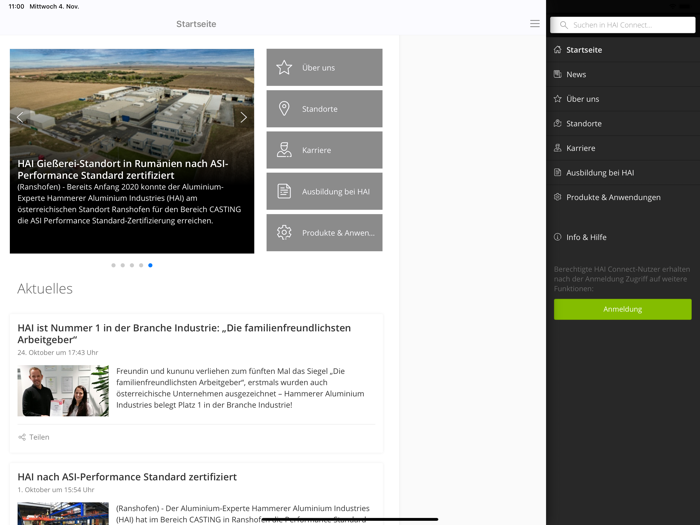Click the person icon on Karriere tile

point(284,150)
